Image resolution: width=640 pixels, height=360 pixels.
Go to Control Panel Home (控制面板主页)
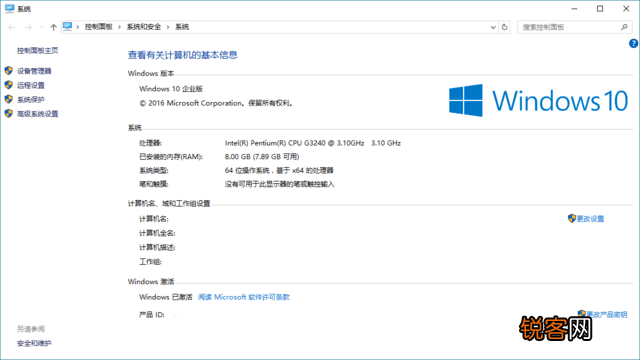(38, 51)
